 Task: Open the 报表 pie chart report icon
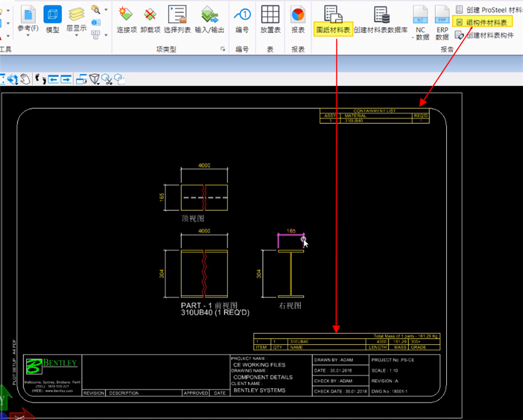tap(298, 14)
